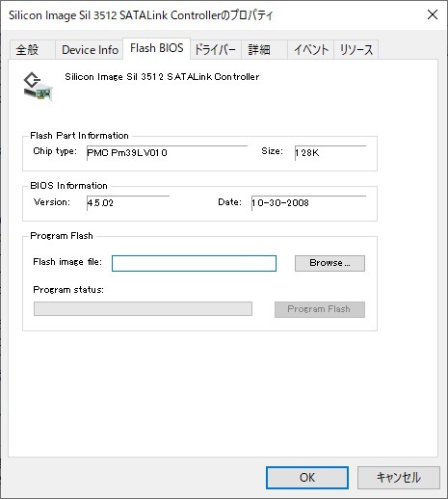Click the Browse button
Viewport: 448px width, 499px height.
[x=329, y=263]
